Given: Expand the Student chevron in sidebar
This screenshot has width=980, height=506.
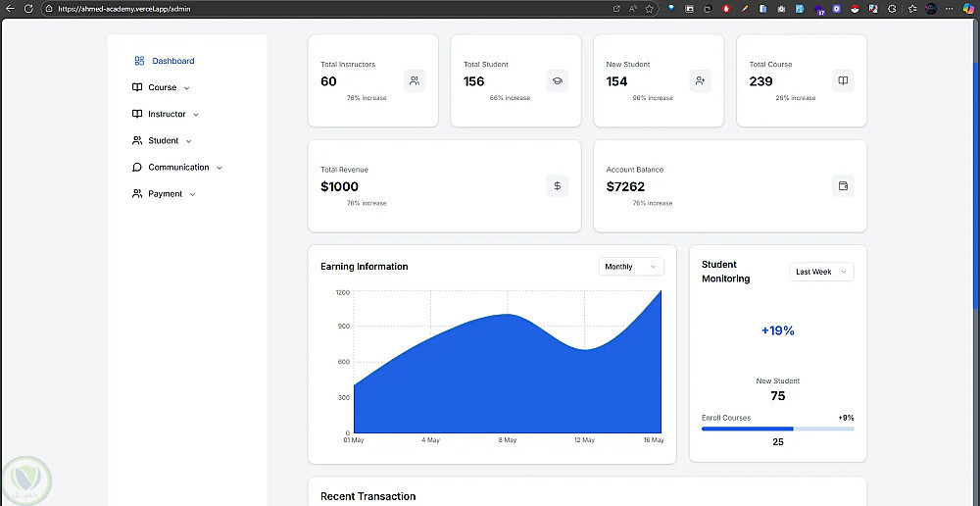Looking at the screenshot, I should click(x=189, y=141).
